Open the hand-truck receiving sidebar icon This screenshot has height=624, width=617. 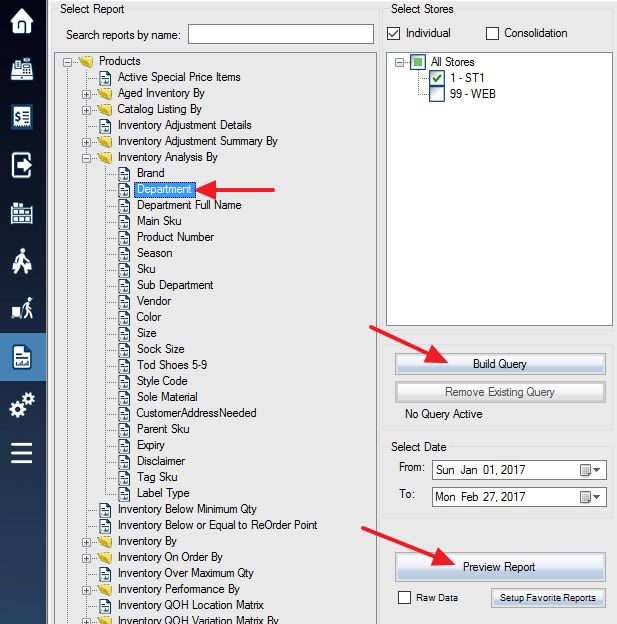(x=22, y=308)
